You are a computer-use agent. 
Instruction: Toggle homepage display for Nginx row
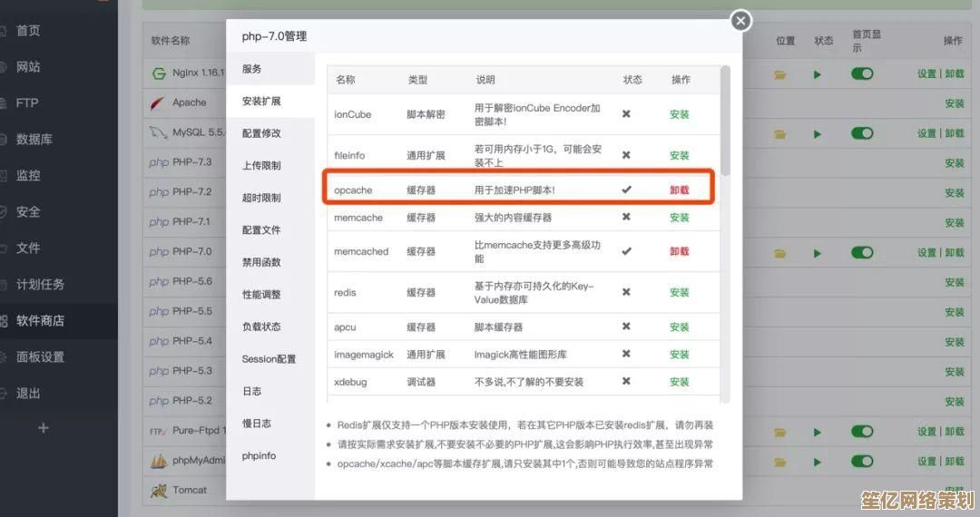[862, 73]
